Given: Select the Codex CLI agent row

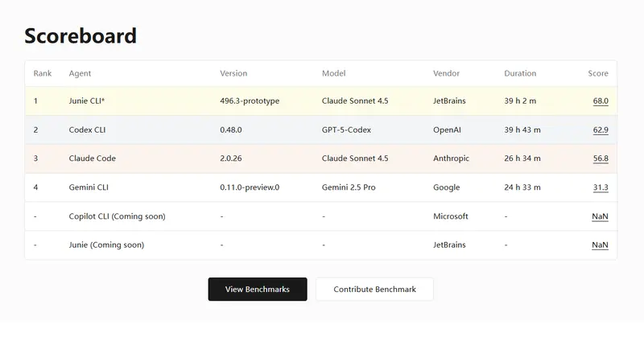Looking at the screenshot, I should tap(87, 130).
